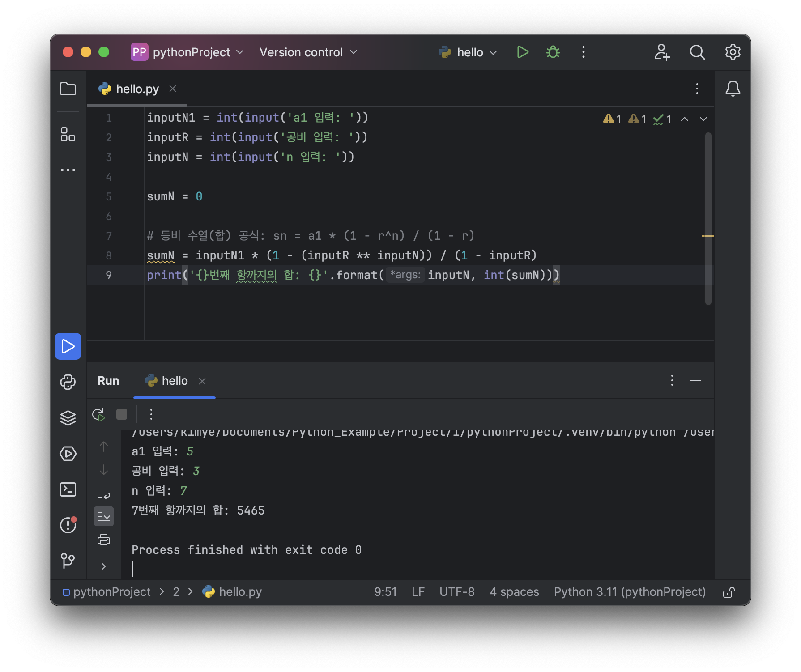Run 'hello' with the green play button
801x672 pixels.
pyautogui.click(x=523, y=52)
